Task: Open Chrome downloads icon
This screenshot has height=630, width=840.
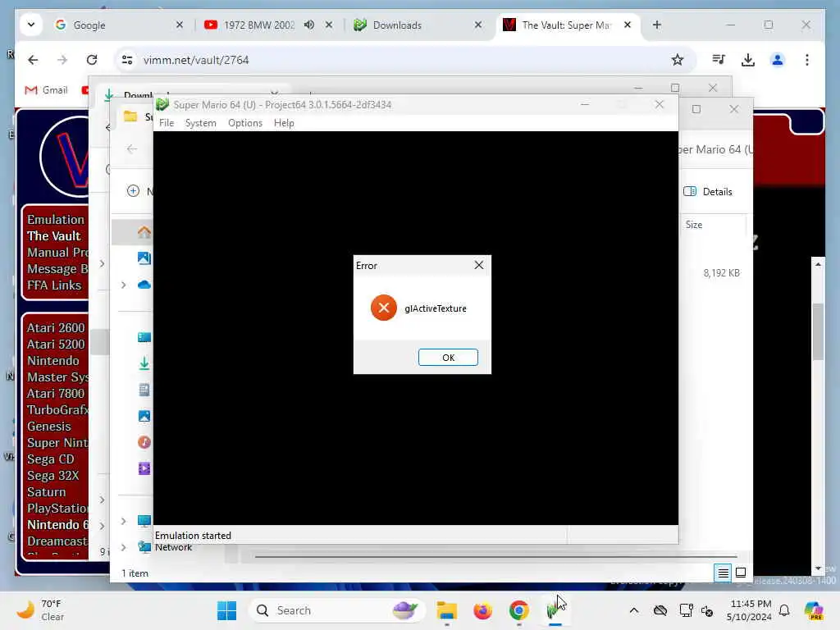Action: (748, 60)
